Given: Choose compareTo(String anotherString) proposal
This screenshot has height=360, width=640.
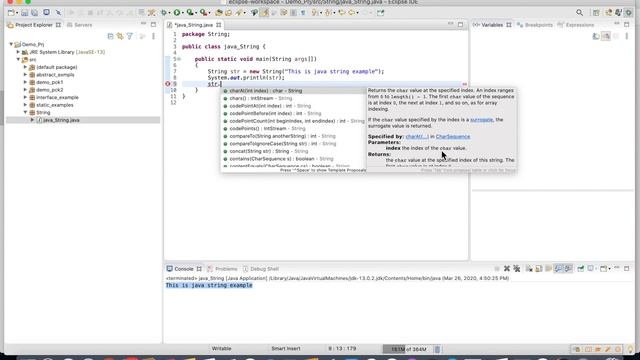Looking at the screenshot, I should tap(293, 136).
